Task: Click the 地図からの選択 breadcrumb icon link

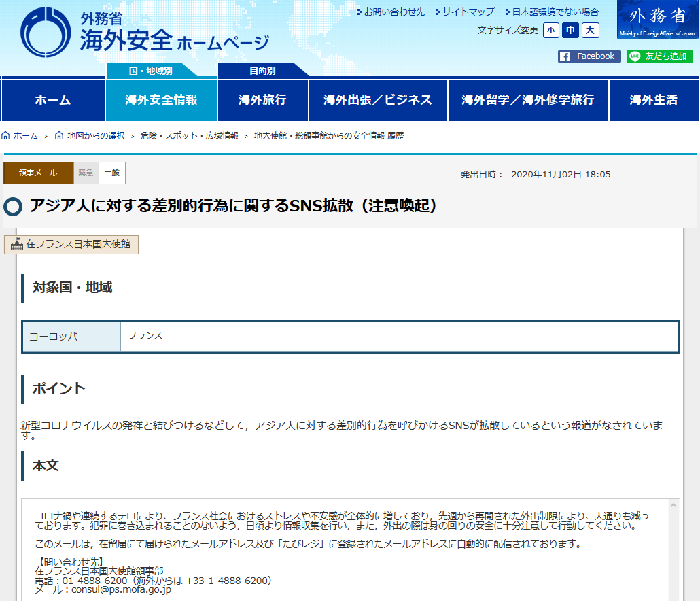Action: (59, 136)
